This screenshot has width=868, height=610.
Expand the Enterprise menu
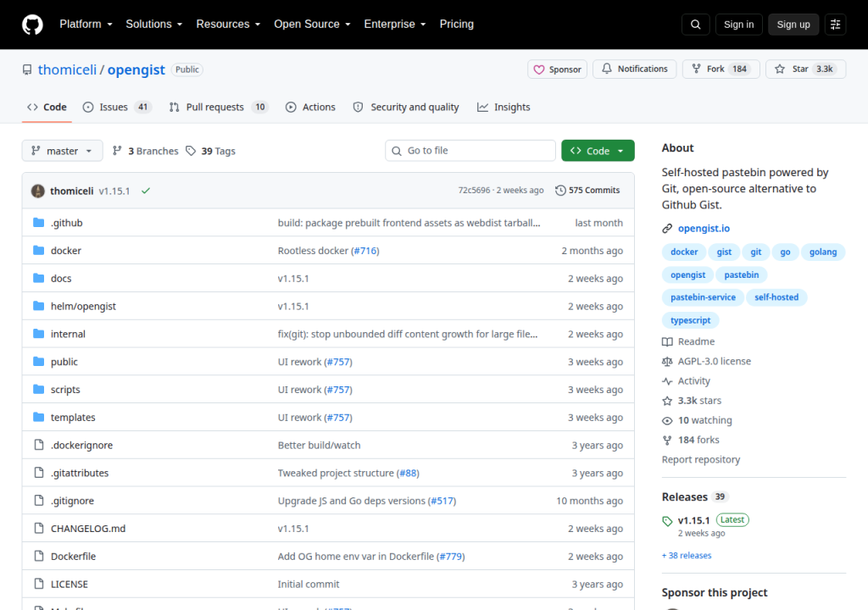point(395,25)
